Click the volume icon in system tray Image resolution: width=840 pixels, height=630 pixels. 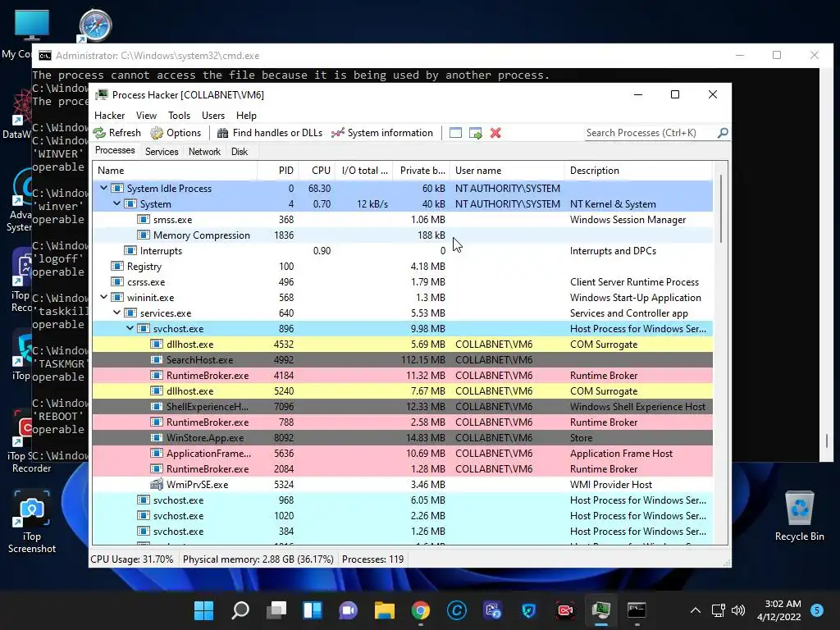738,610
